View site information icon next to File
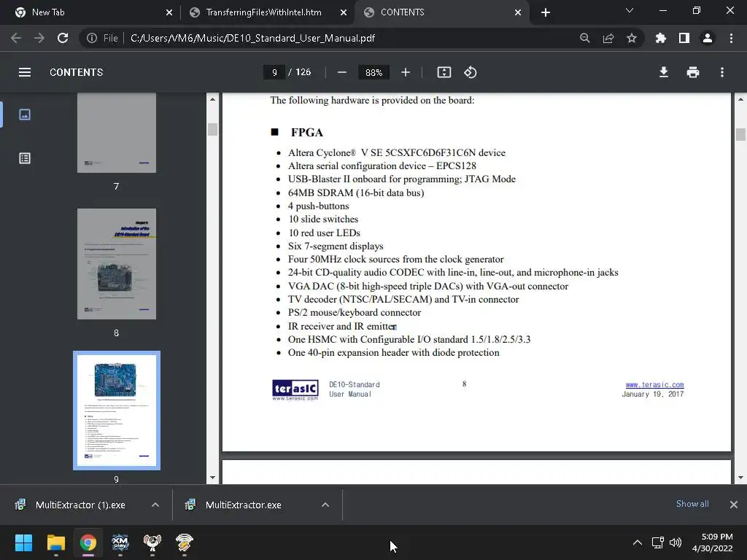This screenshot has width=747, height=560. click(92, 38)
